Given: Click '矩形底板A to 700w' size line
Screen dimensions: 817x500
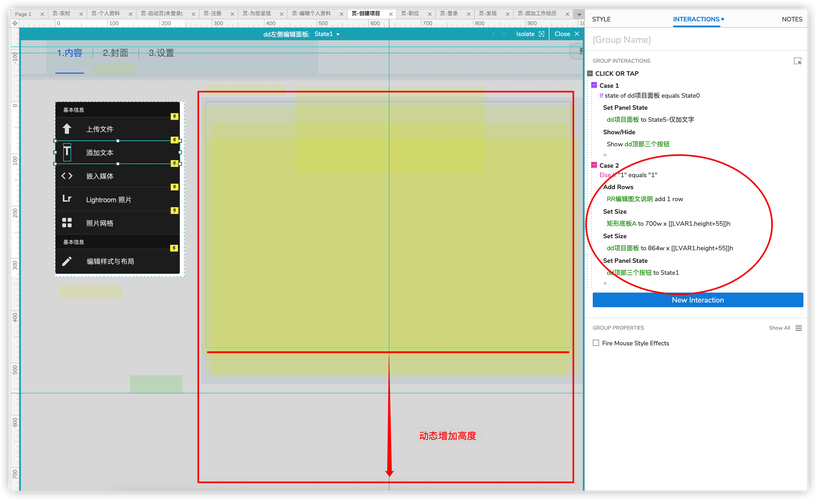Looking at the screenshot, I should [x=669, y=223].
